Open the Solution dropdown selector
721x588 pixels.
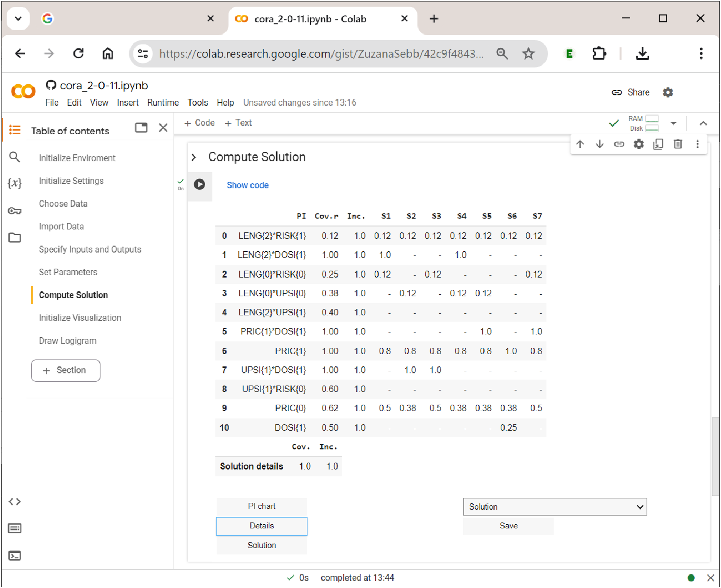tap(555, 506)
